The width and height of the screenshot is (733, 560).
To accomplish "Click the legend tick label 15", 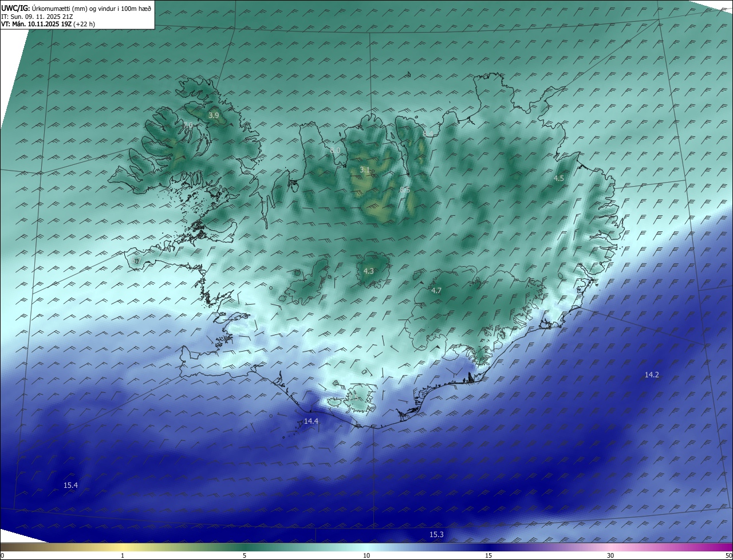I will pyautogui.click(x=488, y=555).
